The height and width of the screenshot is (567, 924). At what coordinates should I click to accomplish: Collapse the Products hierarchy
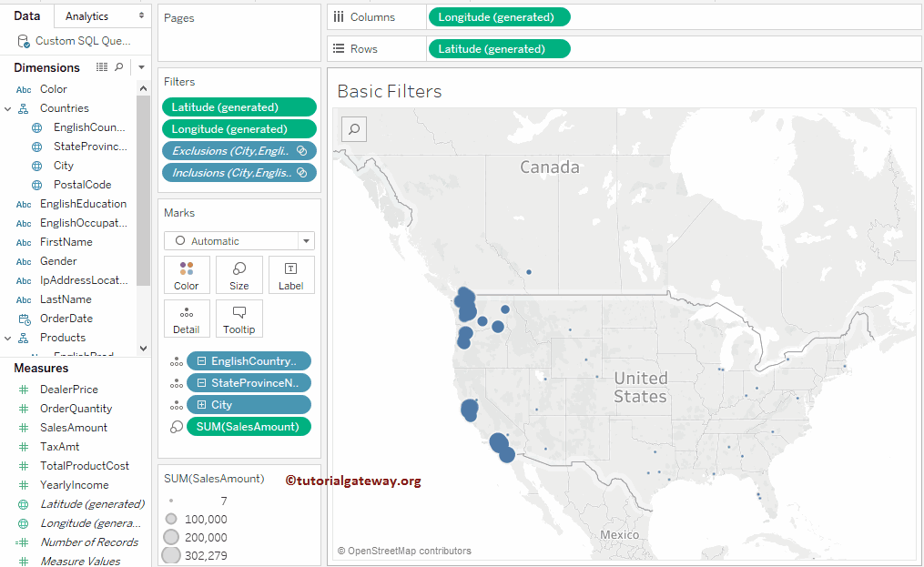coord(7,338)
